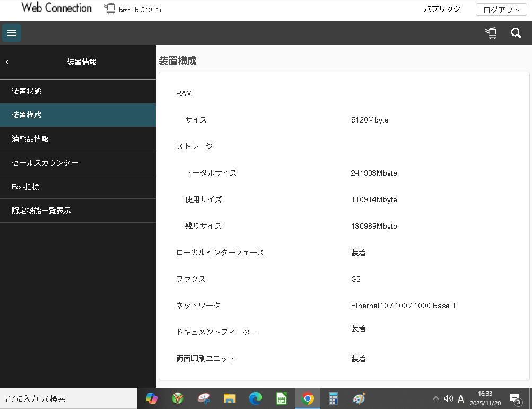Screen dimensions: 532x409
Task: Open the hamburger menu button
Action: click(x=12, y=33)
